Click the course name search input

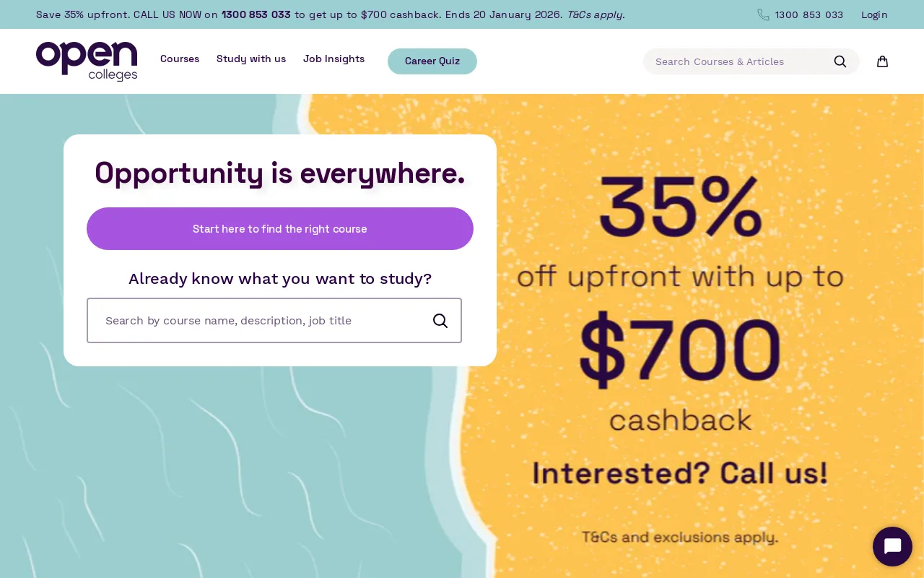[x=260, y=321]
